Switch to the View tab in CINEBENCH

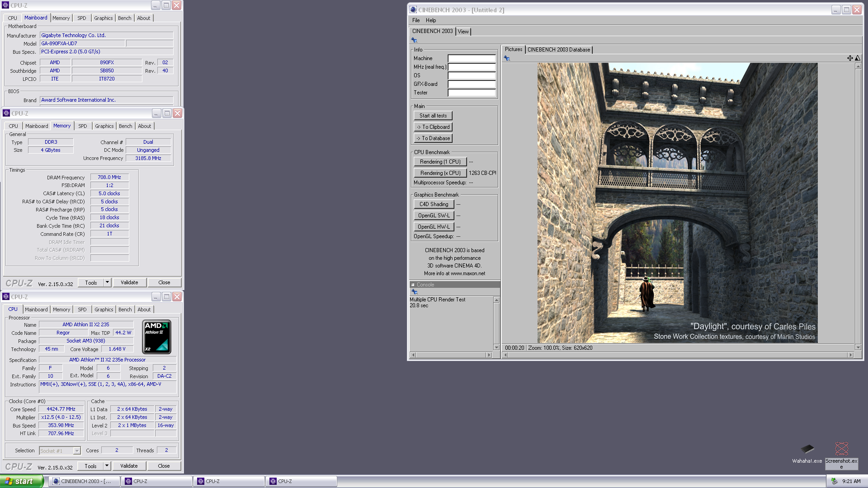[x=463, y=32]
